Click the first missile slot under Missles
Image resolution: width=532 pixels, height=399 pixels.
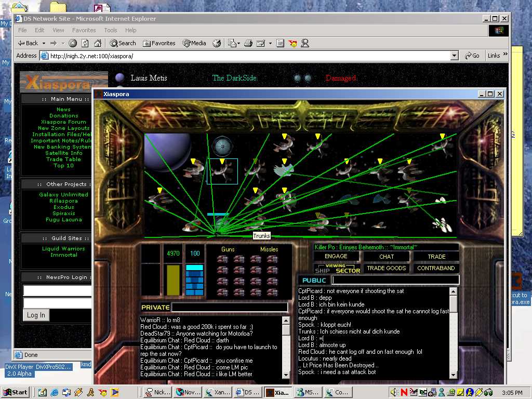coord(256,259)
